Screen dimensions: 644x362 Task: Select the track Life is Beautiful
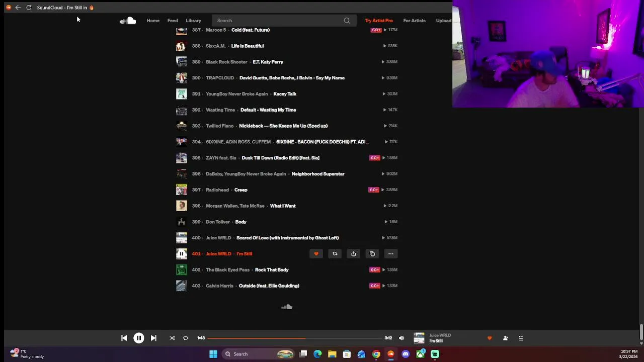[247, 46]
